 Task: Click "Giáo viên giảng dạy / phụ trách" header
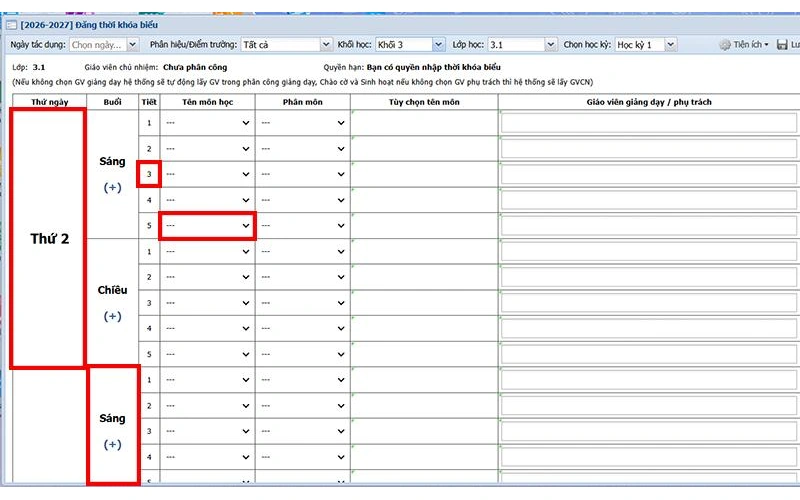[648, 102]
